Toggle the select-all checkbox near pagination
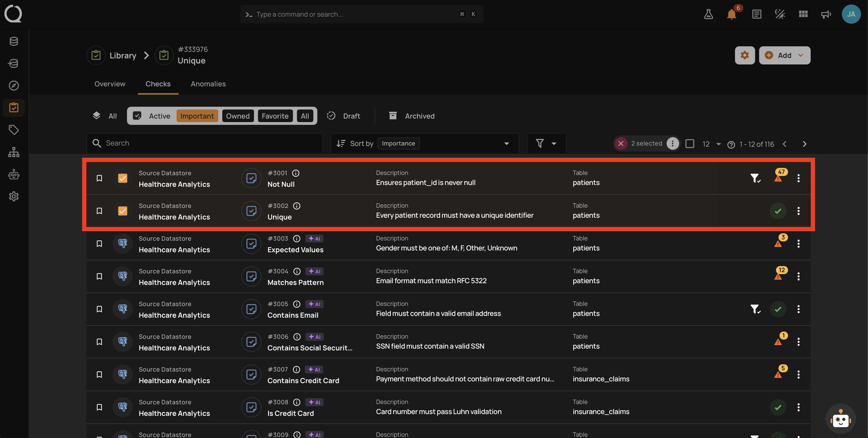The image size is (868, 438). pyautogui.click(x=689, y=144)
